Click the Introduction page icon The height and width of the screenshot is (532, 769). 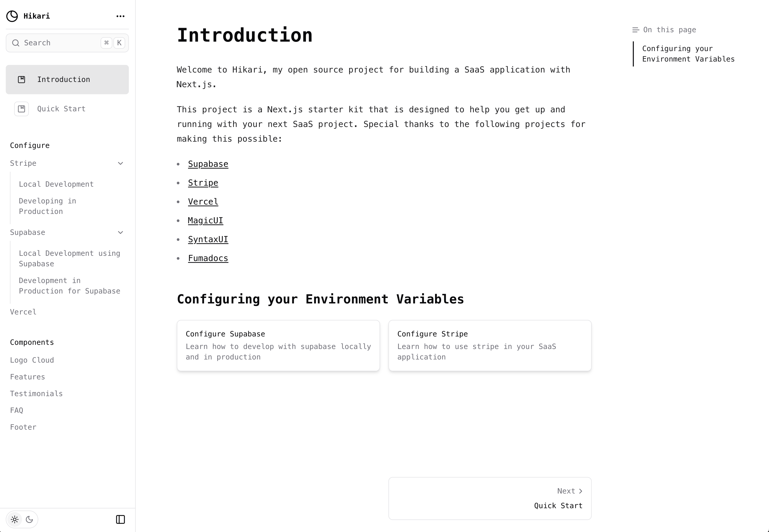coord(22,79)
